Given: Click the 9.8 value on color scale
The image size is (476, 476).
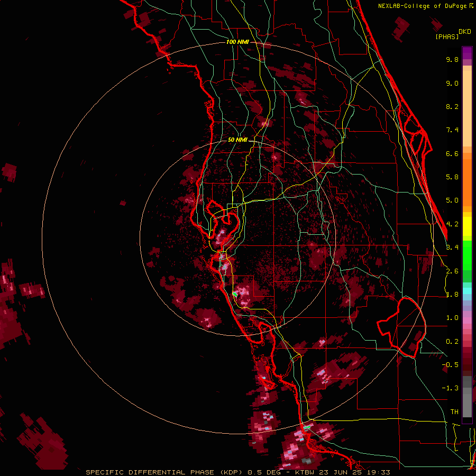Looking at the screenshot, I should [452, 59].
